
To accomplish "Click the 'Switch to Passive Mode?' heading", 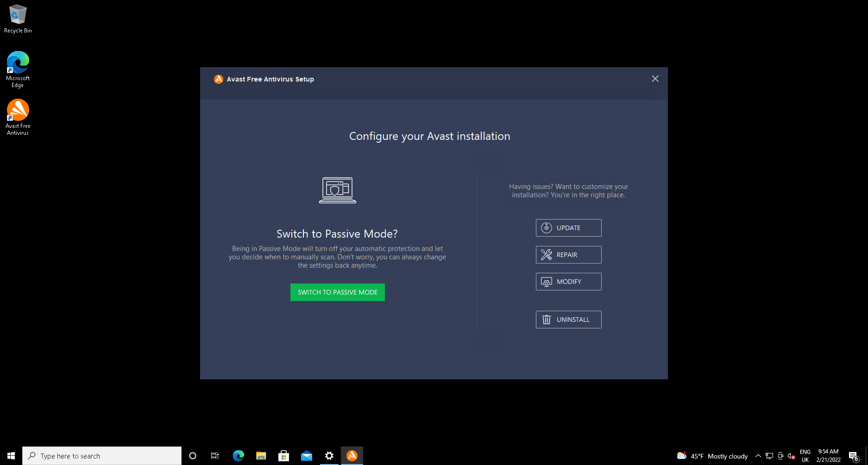I will click(337, 234).
